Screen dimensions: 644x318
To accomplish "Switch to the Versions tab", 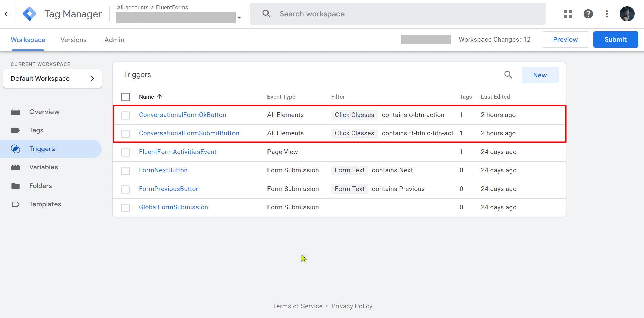I will [73, 40].
